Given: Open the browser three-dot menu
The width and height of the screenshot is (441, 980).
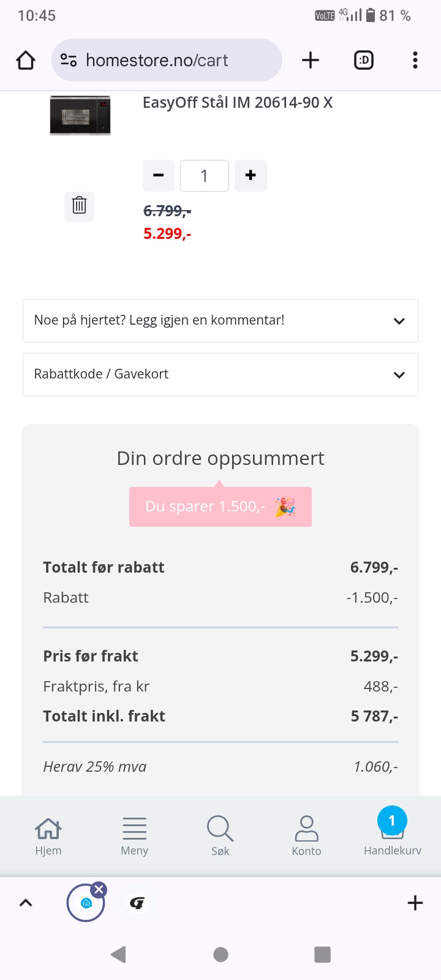Looking at the screenshot, I should (x=415, y=60).
